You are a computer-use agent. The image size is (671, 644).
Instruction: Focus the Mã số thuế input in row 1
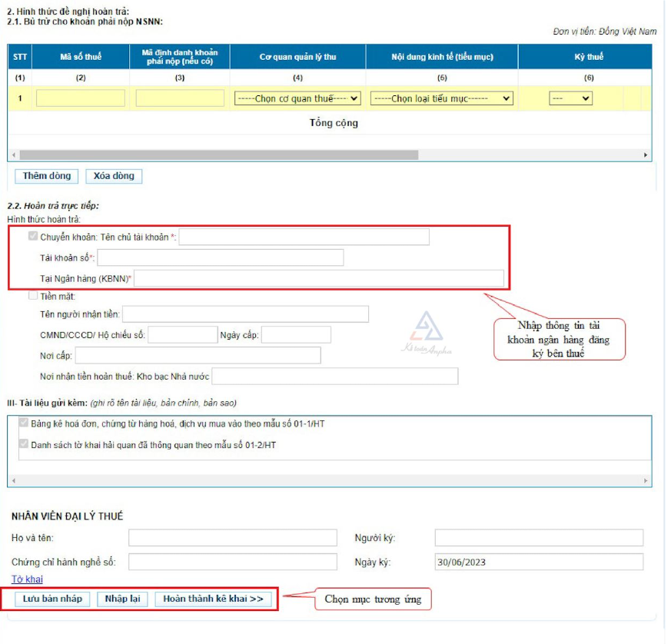(x=81, y=98)
